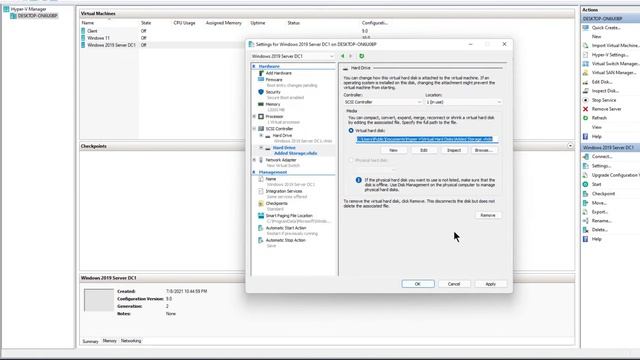Viewport: 640px width, 360px height.
Task: Click the red Remove Server icon
Action: tap(586, 109)
